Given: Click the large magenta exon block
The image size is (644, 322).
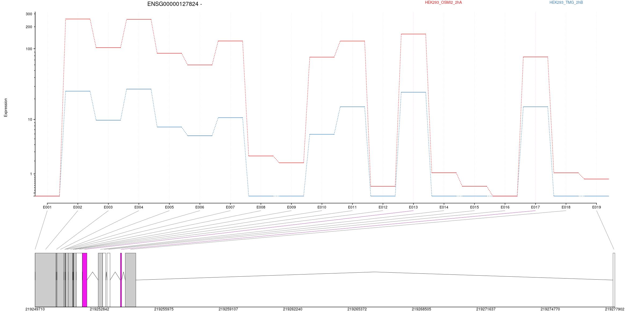Looking at the screenshot, I should (85, 280).
